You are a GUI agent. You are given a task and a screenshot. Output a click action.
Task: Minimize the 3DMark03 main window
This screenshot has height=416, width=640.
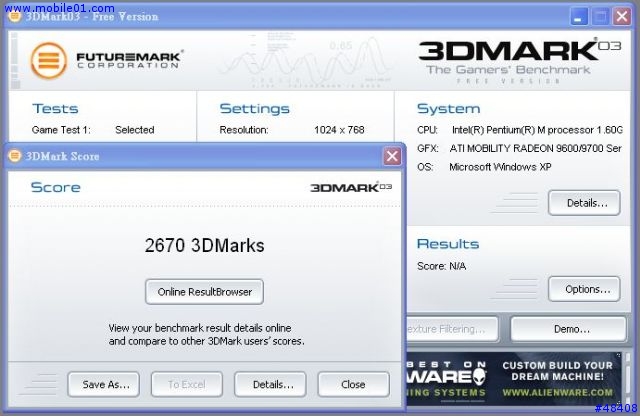pyautogui.click(x=579, y=17)
